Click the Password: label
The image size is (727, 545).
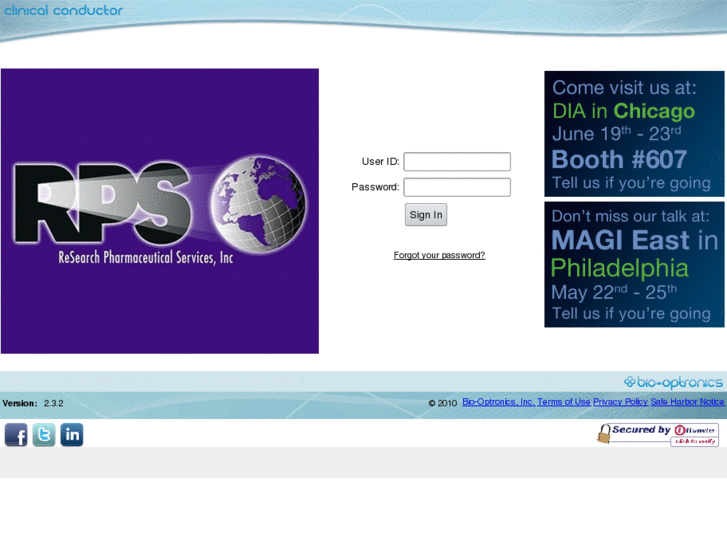tap(375, 187)
